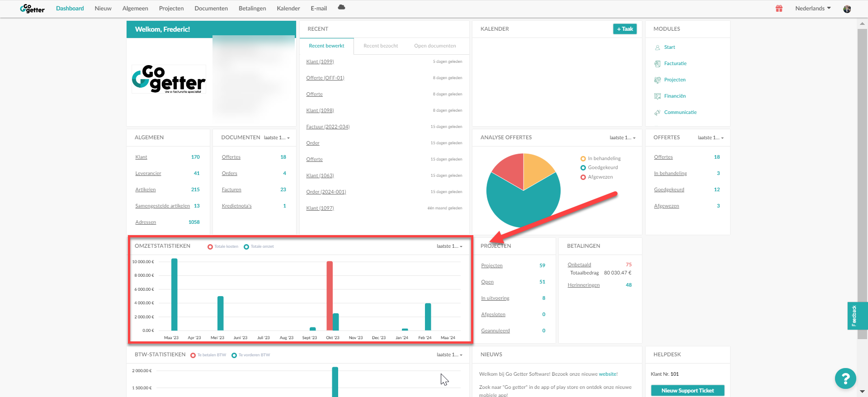Click the Maa '23 revenue bar
868x397 pixels.
pyautogui.click(x=175, y=294)
